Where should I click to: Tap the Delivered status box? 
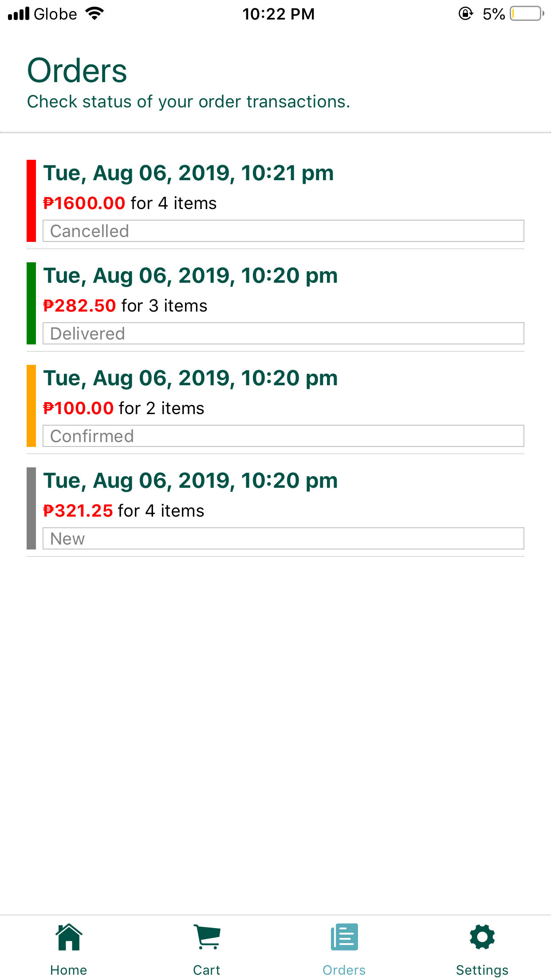click(283, 334)
